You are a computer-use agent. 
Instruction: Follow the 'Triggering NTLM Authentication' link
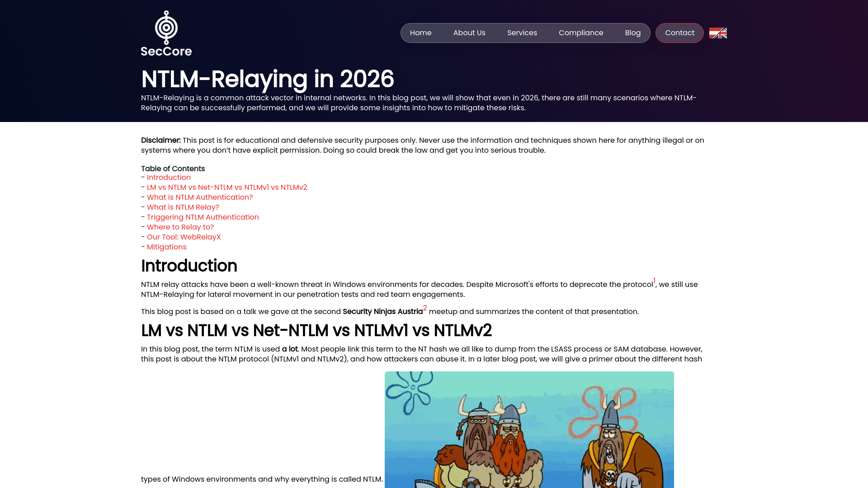203,217
